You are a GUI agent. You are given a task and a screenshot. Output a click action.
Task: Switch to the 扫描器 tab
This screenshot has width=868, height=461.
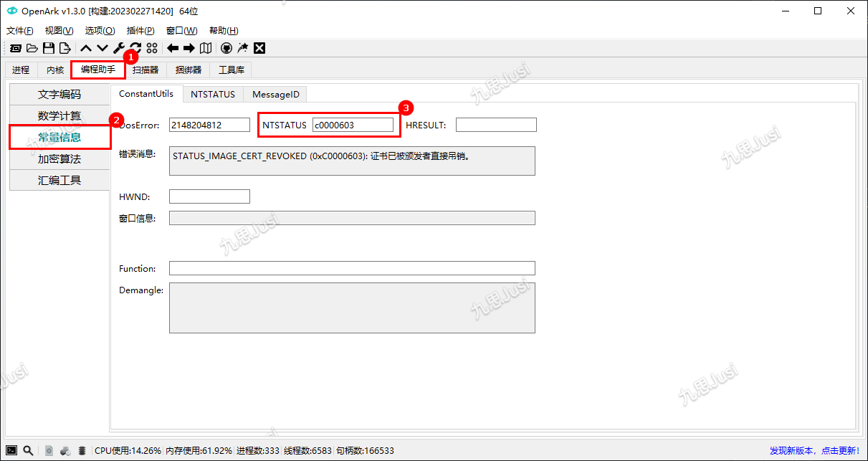pyautogui.click(x=146, y=70)
